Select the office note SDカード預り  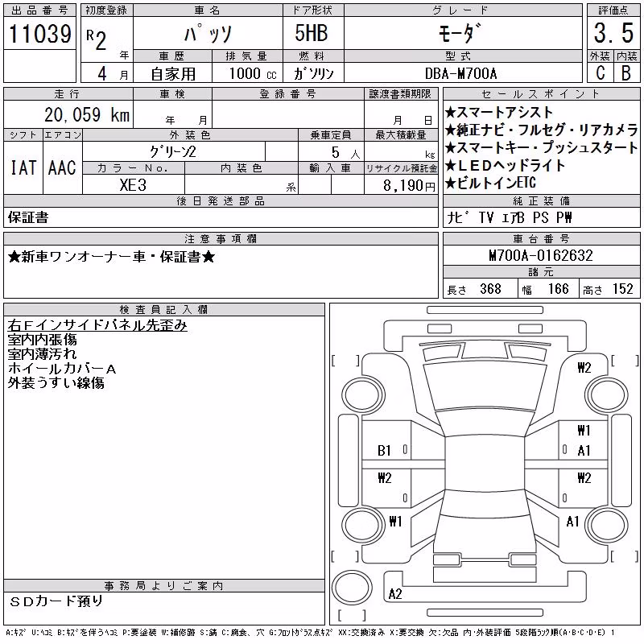56,601
